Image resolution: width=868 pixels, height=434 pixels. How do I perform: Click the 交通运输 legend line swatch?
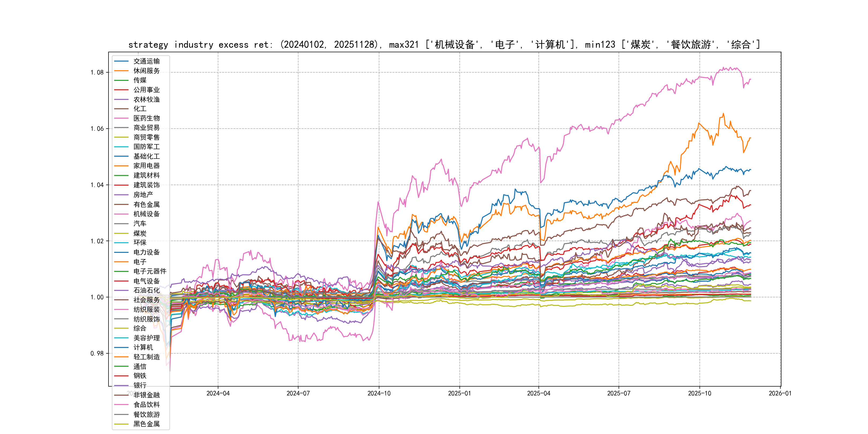121,61
